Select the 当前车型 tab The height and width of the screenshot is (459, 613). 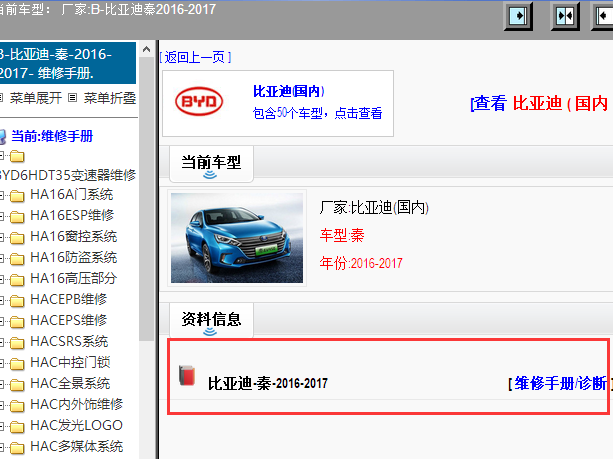click(x=211, y=164)
